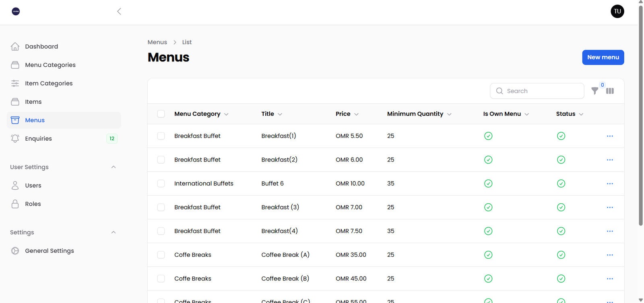Image resolution: width=644 pixels, height=303 pixels.
Task: Open Enquiries from the sidebar
Action: click(x=38, y=139)
